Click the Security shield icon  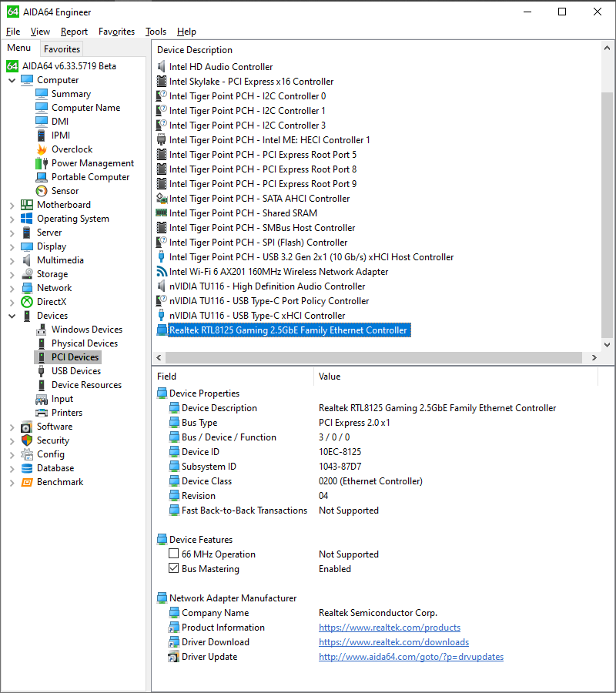(27, 440)
